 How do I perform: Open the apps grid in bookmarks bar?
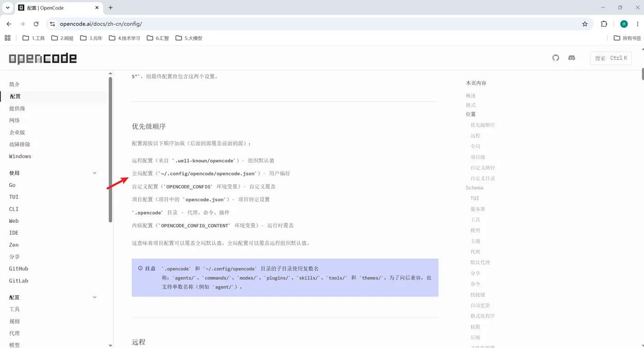[7, 38]
